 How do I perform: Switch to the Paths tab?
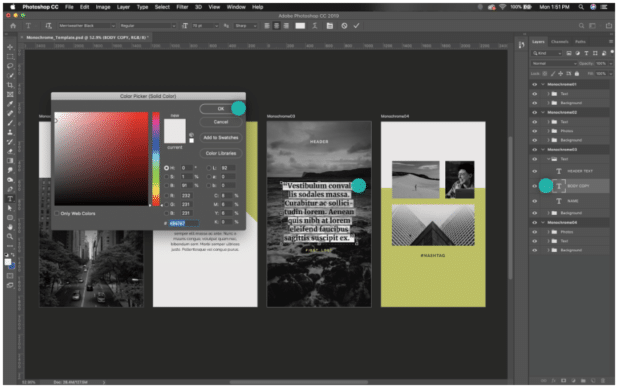coord(580,42)
